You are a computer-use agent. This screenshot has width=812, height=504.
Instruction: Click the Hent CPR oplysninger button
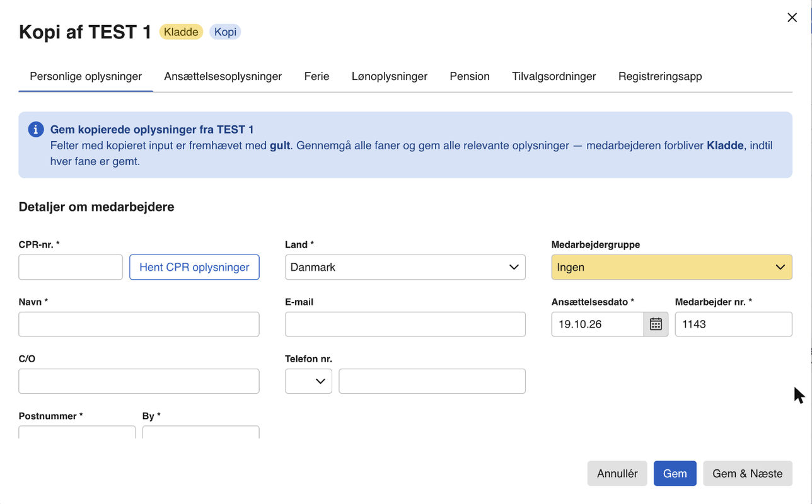tap(194, 267)
